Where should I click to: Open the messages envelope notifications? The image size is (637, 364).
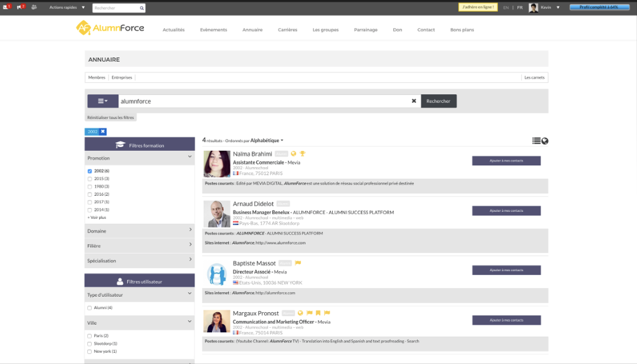coord(6,7)
